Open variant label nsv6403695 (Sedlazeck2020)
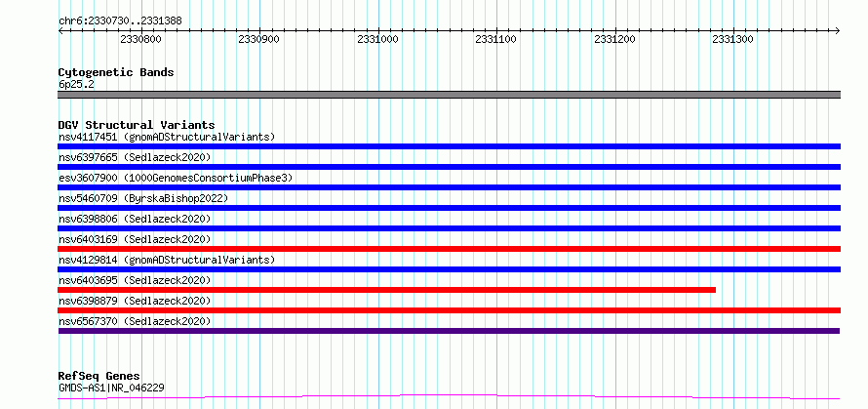The height and width of the screenshot is (409, 868). pos(135,280)
